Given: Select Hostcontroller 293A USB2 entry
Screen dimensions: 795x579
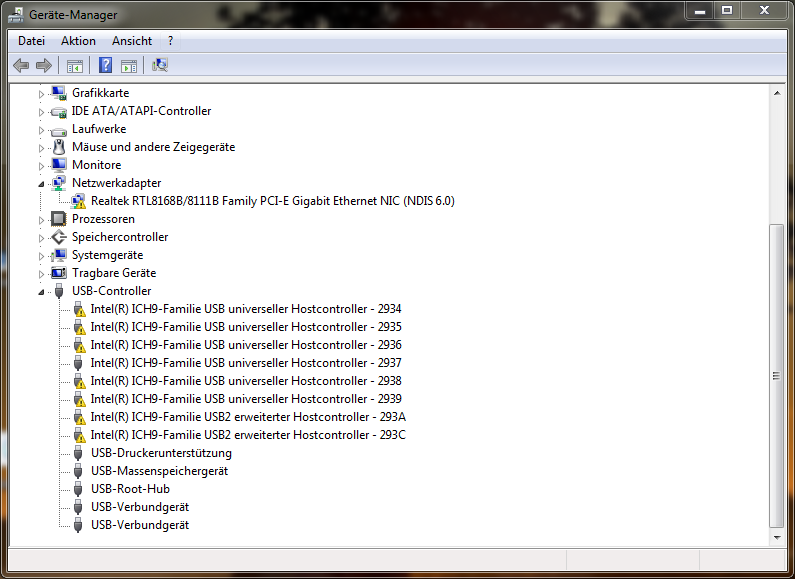Looking at the screenshot, I should (248, 417).
